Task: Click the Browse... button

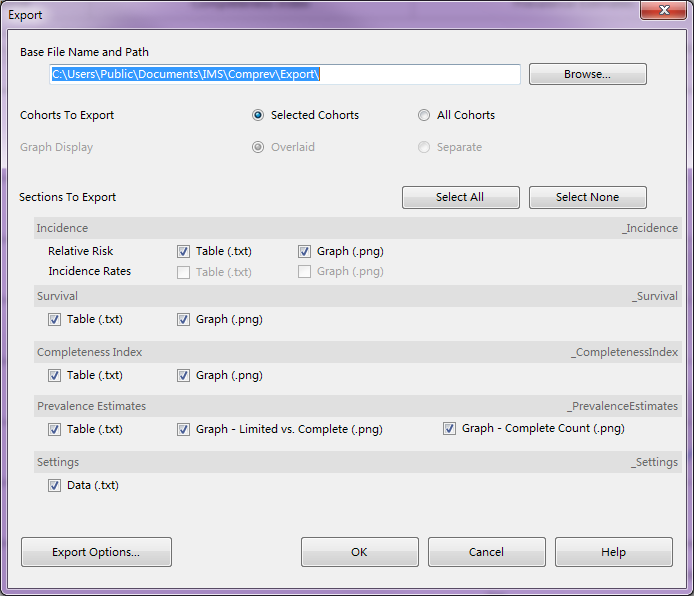Action: [587, 74]
